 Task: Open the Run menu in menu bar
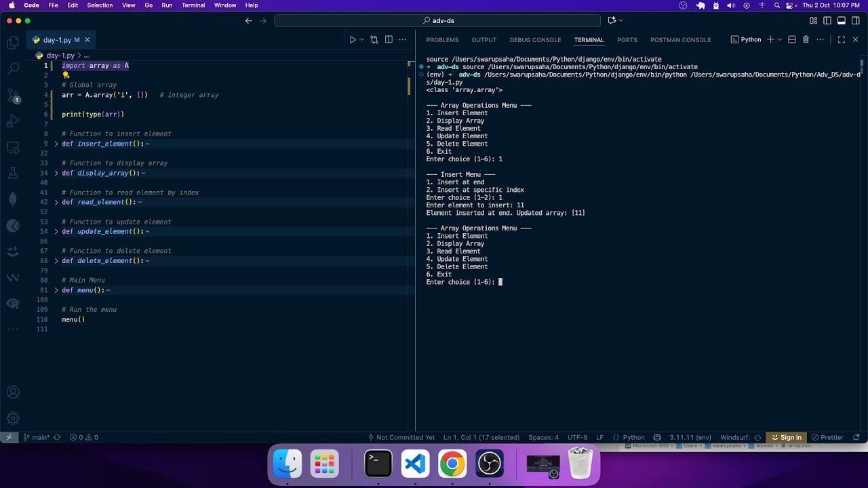click(x=167, y=5)
